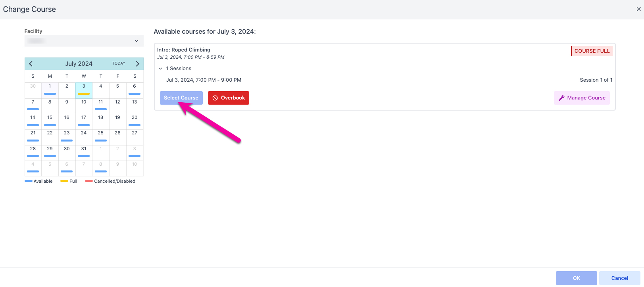Click the COURSE FULL badge
This screenshot has height=287, width=644.
(592, 51)
